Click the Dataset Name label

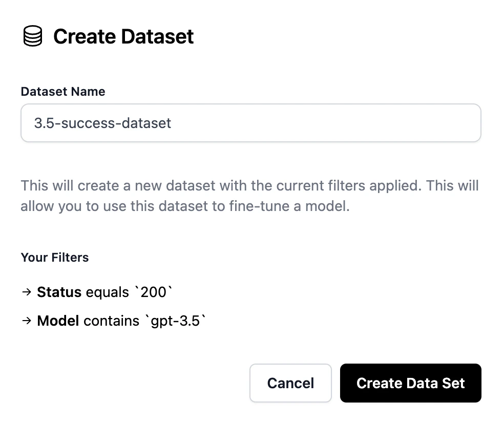(62, 92)
